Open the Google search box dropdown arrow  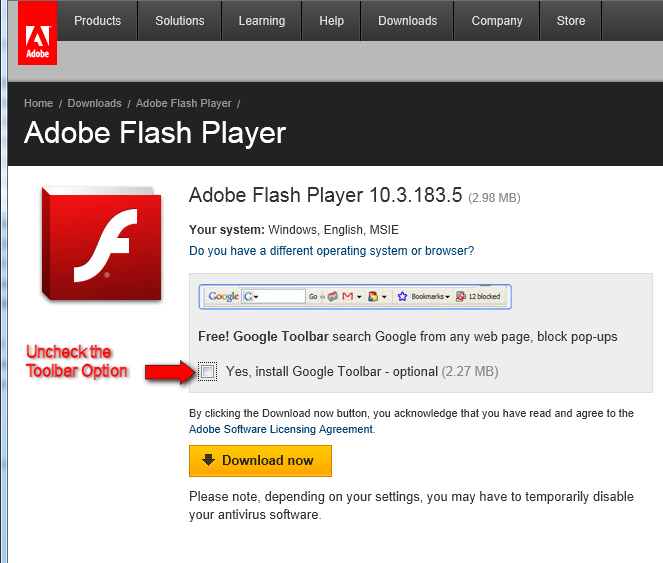[257, 296]
